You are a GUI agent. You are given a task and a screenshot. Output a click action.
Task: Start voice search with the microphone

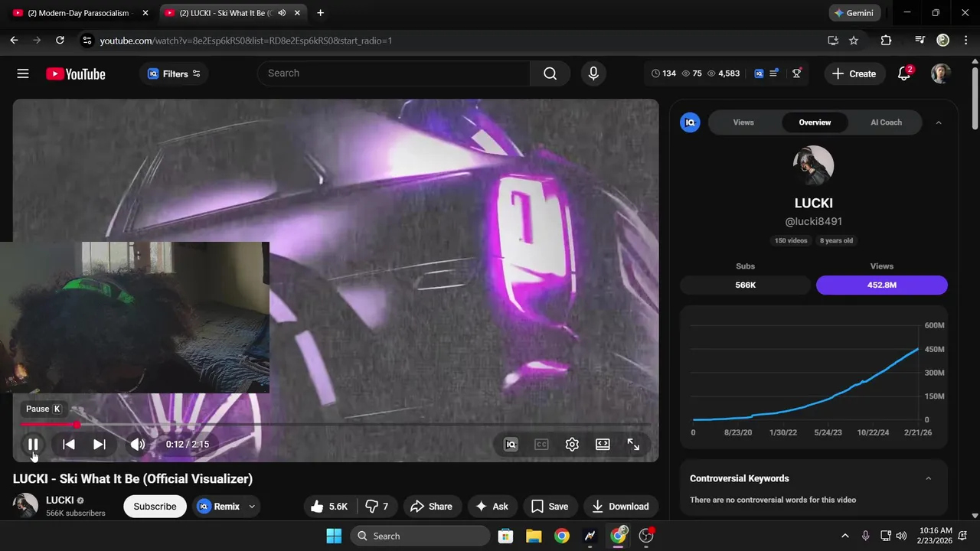tap(593, 73)
